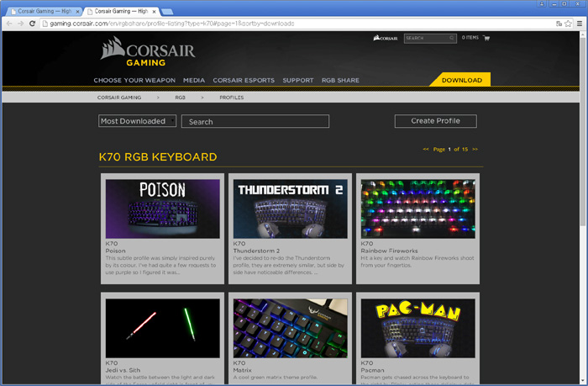The height and width of the screenshot is (386, 588).
Task: Click the Chrome user profile icon
Action: [x=542, y=3]
